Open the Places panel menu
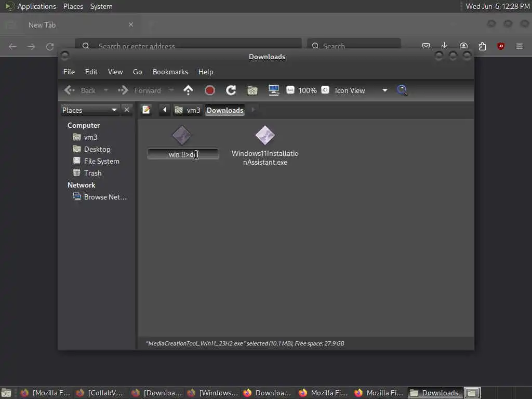Screen dimensions: 532x399 pyautogui.click(x=73, y=6)
